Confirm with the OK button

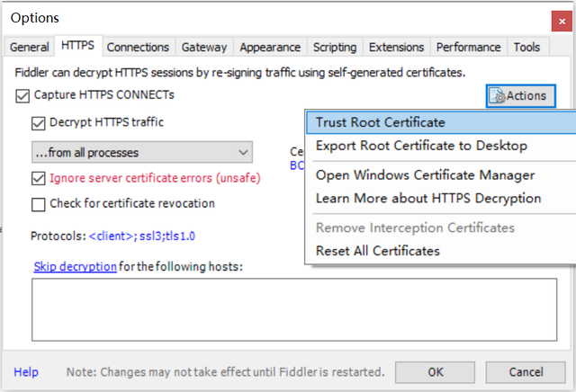pos(435,372)
